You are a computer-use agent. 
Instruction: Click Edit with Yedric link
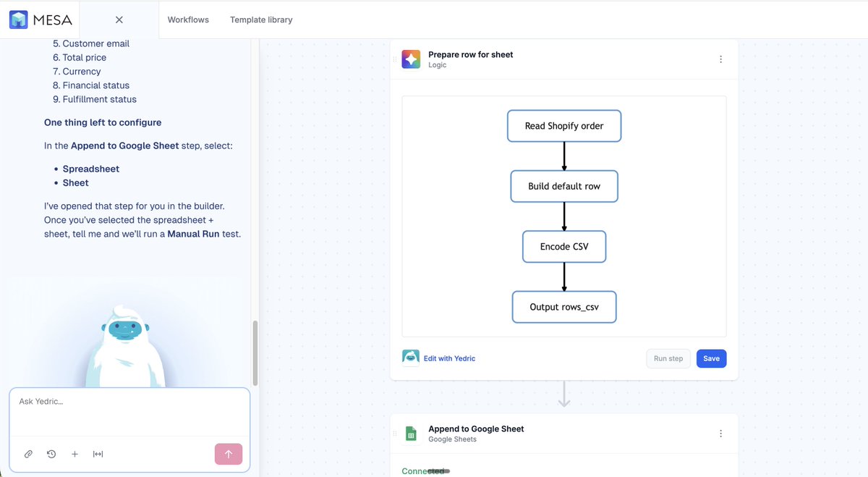click(449, 358)
